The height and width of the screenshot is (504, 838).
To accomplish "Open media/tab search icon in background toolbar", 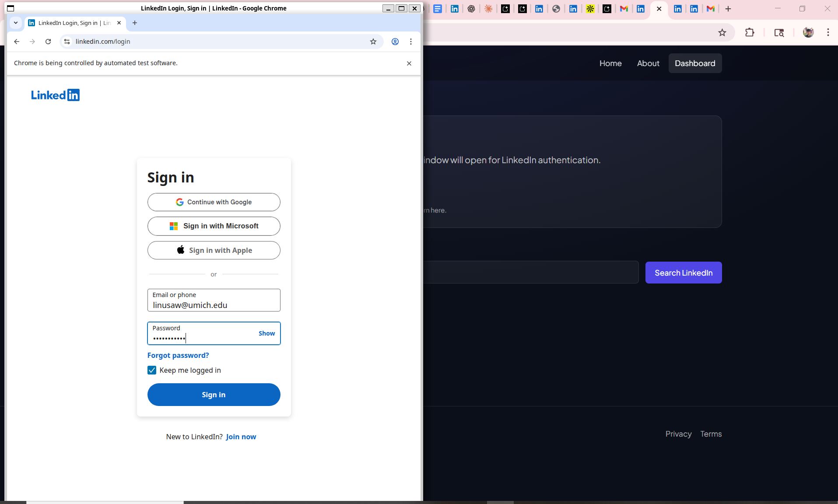I will pyautogui.click(x=779, y=32).
